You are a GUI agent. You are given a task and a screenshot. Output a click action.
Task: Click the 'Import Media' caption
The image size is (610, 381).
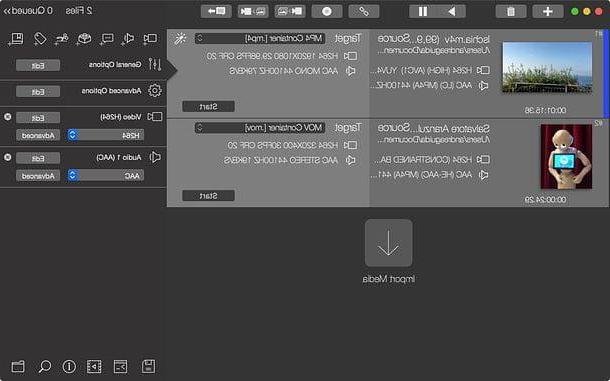(x=388, y=279)
